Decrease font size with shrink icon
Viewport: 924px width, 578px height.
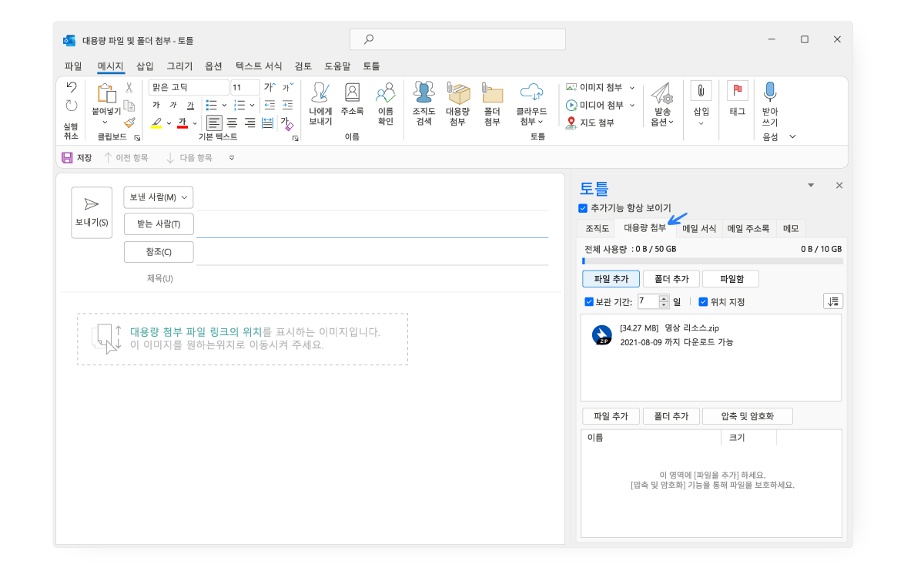coord(286,87)
